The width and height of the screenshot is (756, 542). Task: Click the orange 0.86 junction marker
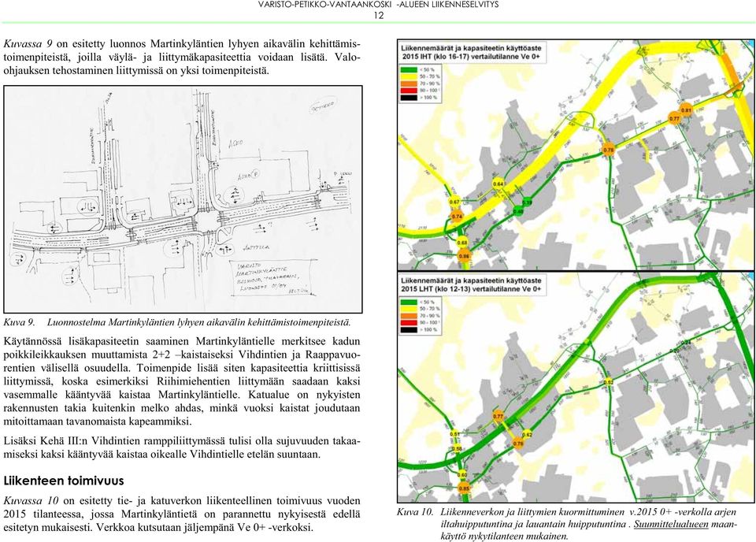(464, 255)
